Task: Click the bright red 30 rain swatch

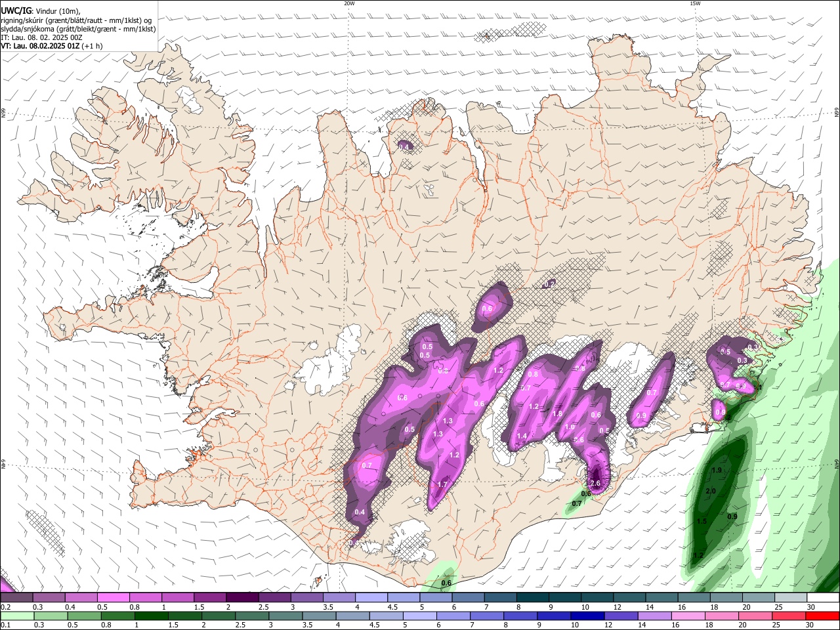Action: (x=822, y=616)
